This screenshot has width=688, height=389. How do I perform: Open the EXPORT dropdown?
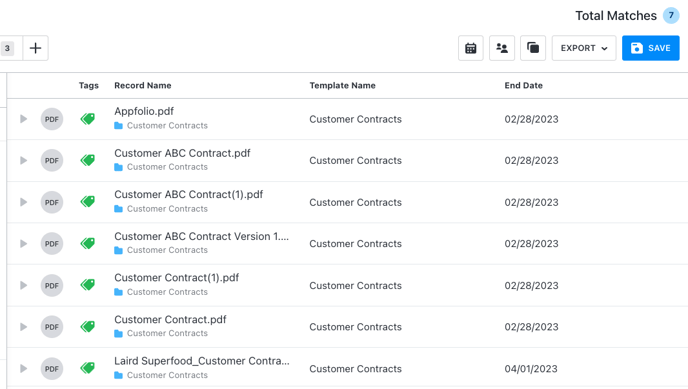(x=584, y=48)
